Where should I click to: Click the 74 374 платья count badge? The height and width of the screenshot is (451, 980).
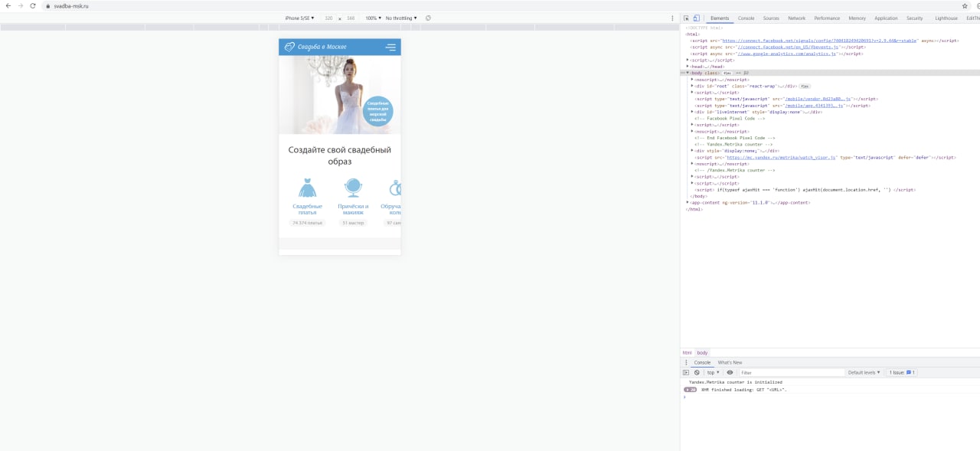tap(307, 223)
